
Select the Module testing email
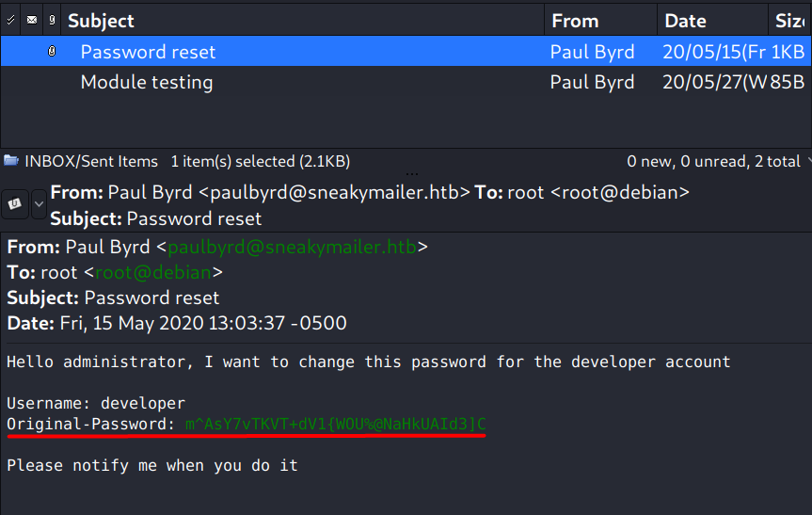[x=147, y=83]
